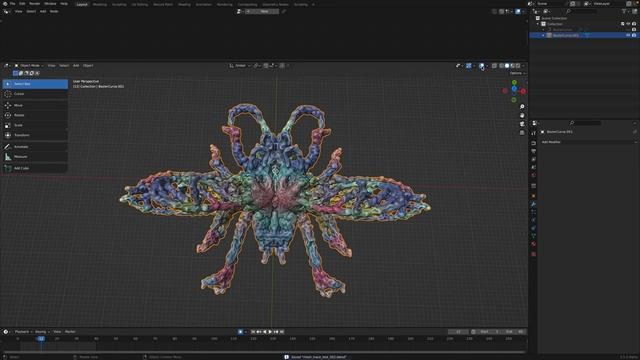
Task: Choose the Annotate tool
Action: tap(35, 147)
